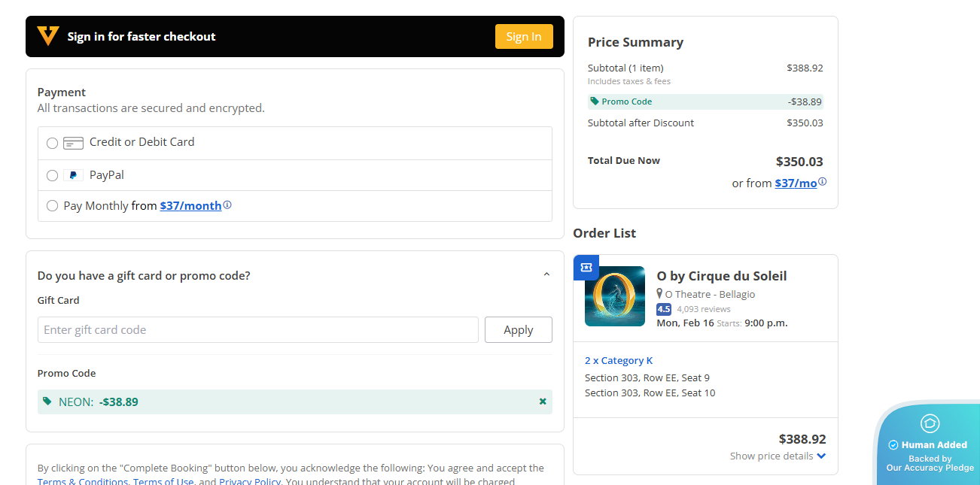The height and width of the screenshot is (485, 980).
Task: Click the location pin next to O Theatre
Action: click(660, 294)
